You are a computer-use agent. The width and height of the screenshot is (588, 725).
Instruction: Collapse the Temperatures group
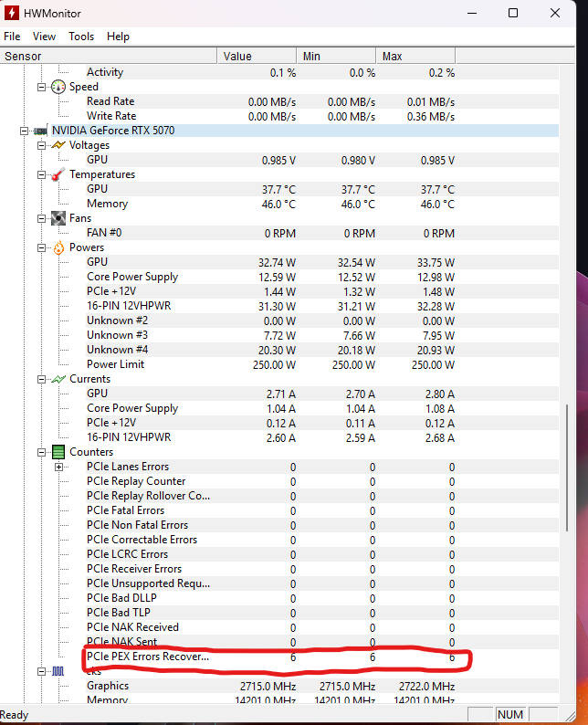[42, 174]
